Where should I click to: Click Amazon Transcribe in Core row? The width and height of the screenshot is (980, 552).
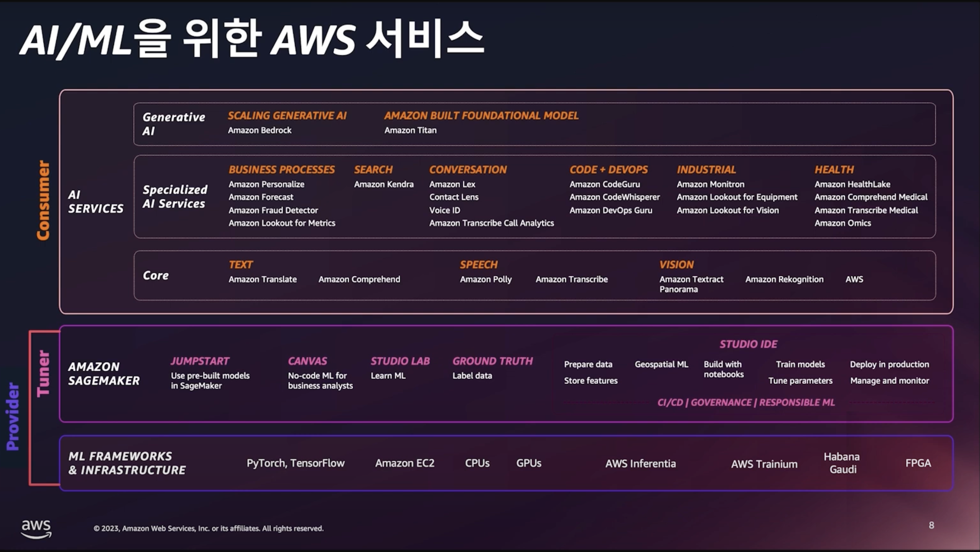572,279
